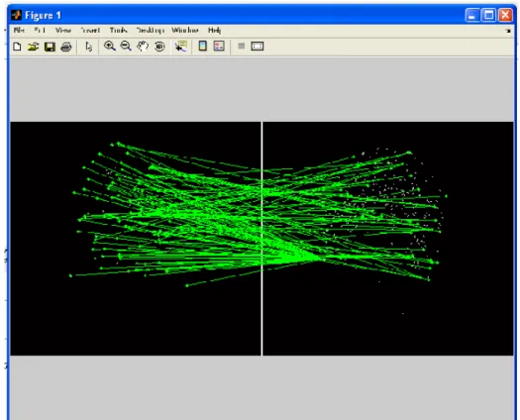Open the View menu
This screenshot has height=420, width=520.
[x=63, y=30]
